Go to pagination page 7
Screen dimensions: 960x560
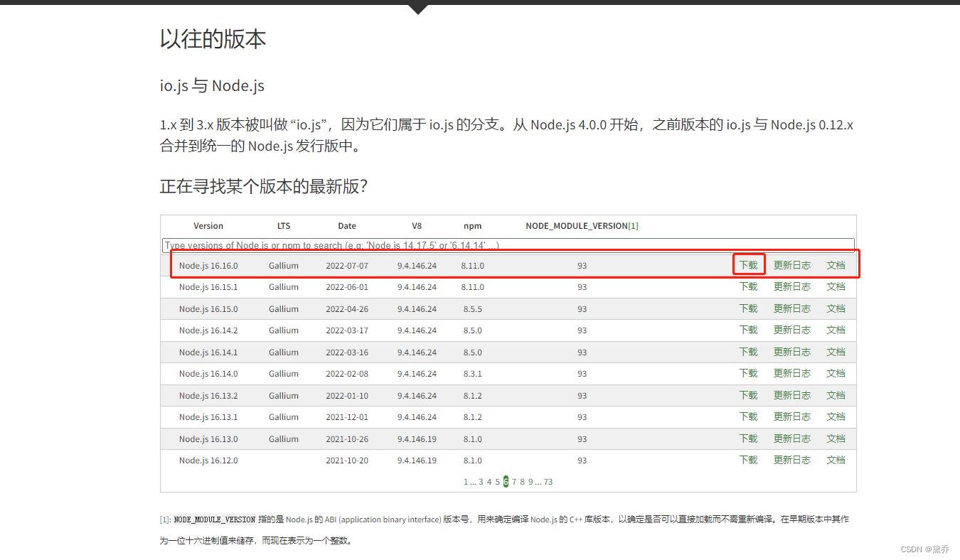514,482
